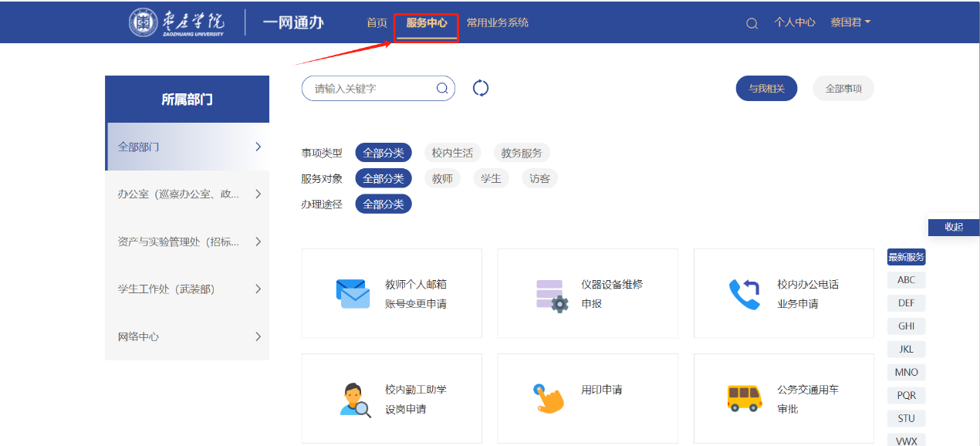980x446 pixels.
Task: Toggle the 与我相关 filter button
Action: click(x=765, y=89)
